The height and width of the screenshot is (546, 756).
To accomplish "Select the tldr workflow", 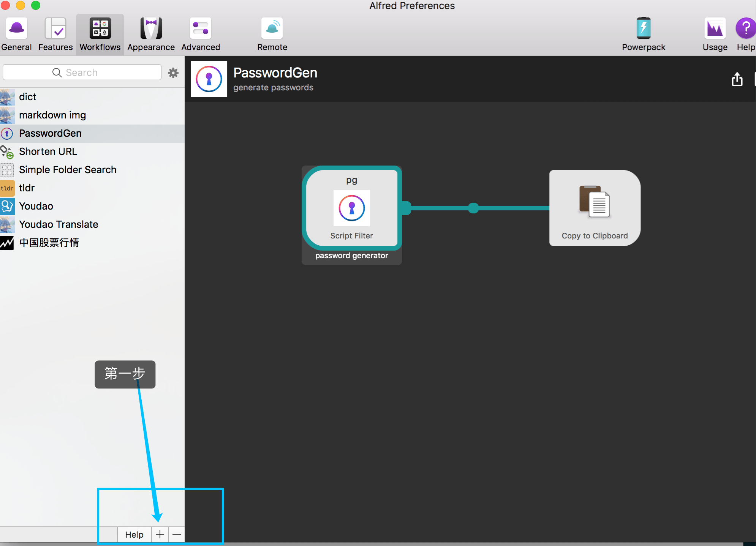I will (27, 188).
